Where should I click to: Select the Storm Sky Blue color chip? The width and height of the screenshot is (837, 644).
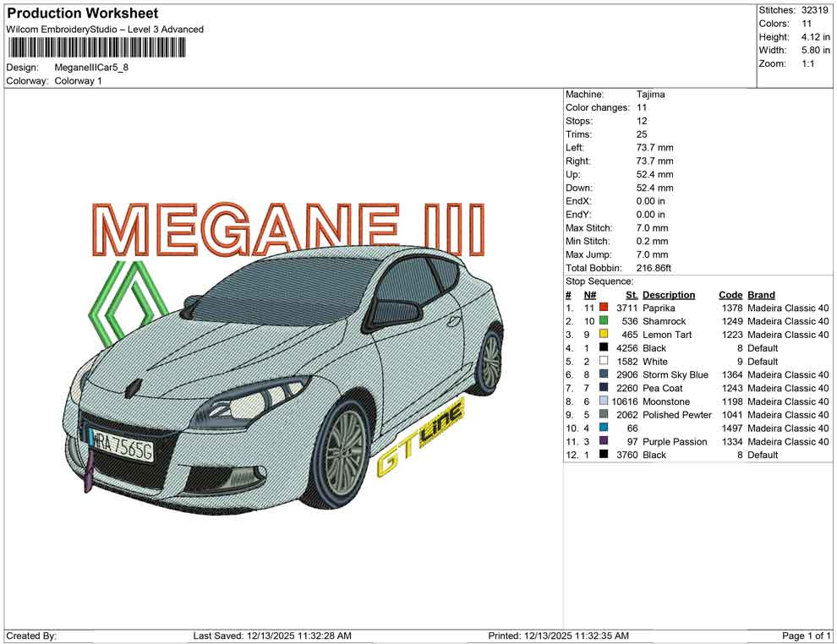pyautogui.click(x=604, y=374)
